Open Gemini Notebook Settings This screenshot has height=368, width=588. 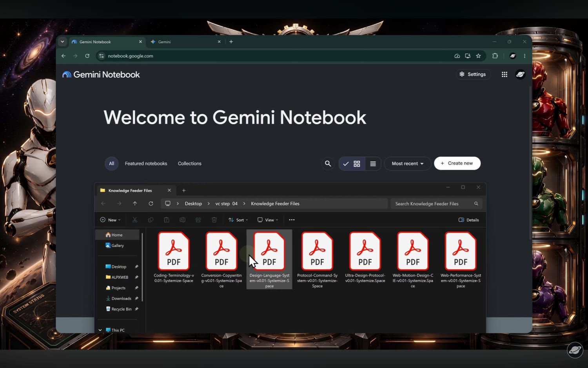[x=473, y=74]
